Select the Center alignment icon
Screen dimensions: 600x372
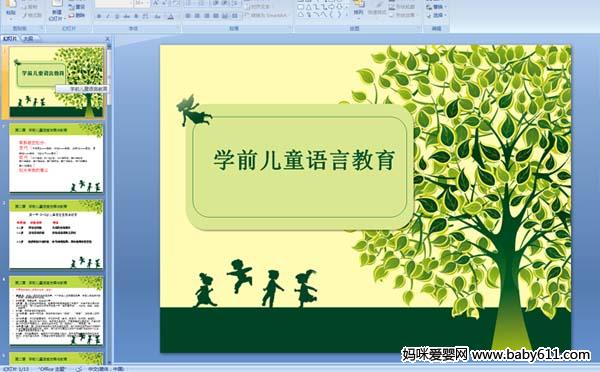click(197, 16)
